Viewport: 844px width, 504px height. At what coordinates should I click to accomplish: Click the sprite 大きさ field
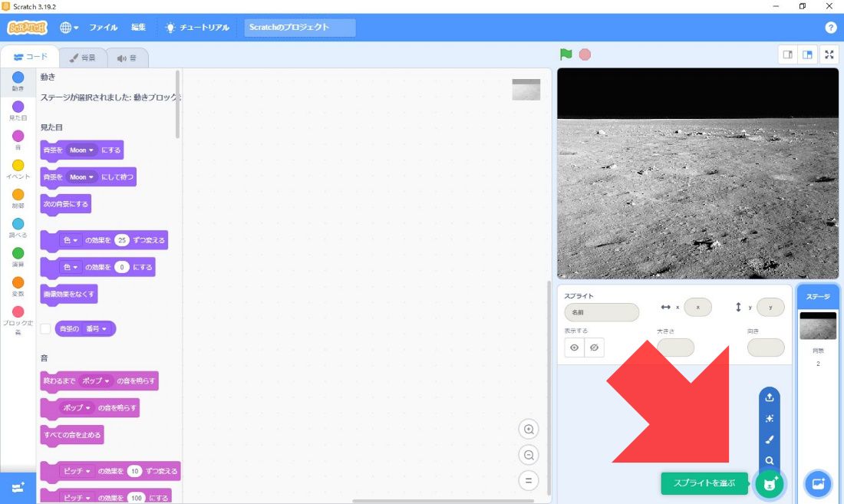point(675,348)
